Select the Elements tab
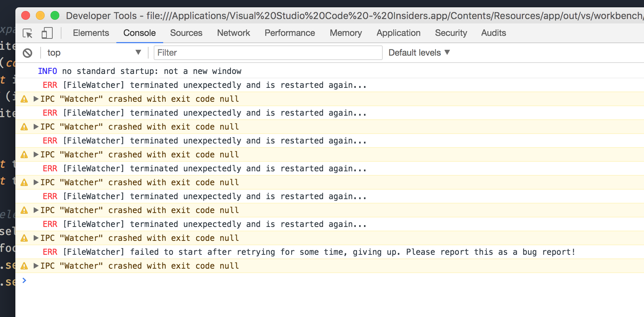The image size is (644, 317). pos(91,33)
